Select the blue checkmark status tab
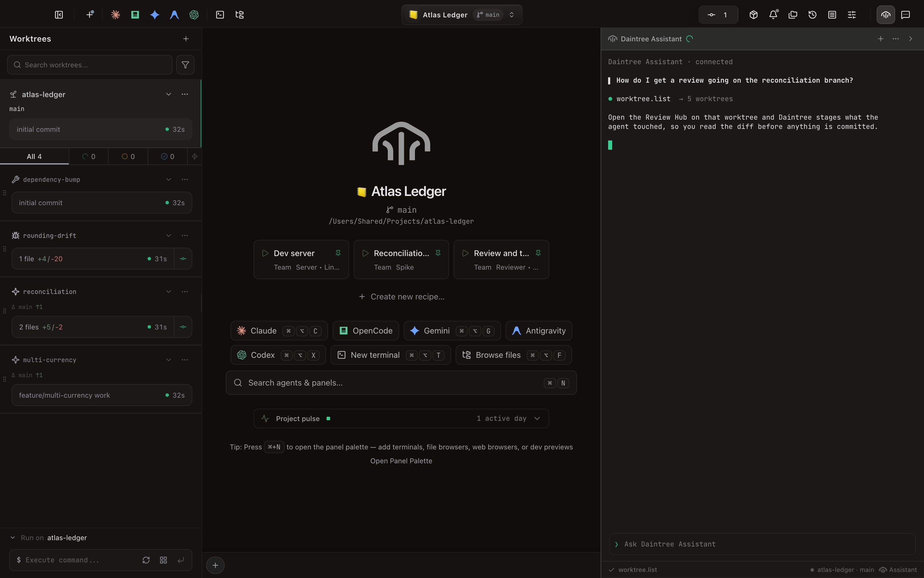This screenshot has width=924, height=578. pos(167,156)
